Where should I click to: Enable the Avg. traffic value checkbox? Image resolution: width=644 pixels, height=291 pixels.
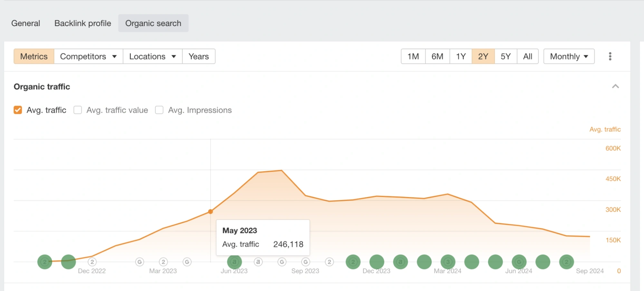(78, 110)
